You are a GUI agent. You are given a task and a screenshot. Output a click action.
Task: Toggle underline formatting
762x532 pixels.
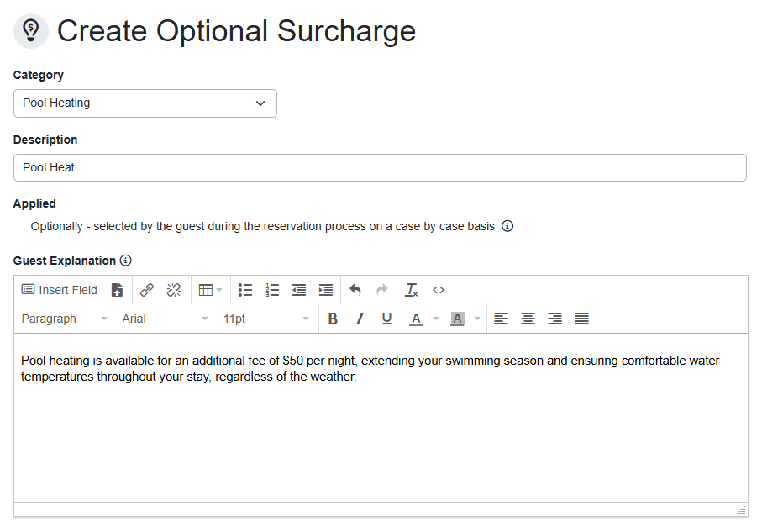(x=386, y=319)
